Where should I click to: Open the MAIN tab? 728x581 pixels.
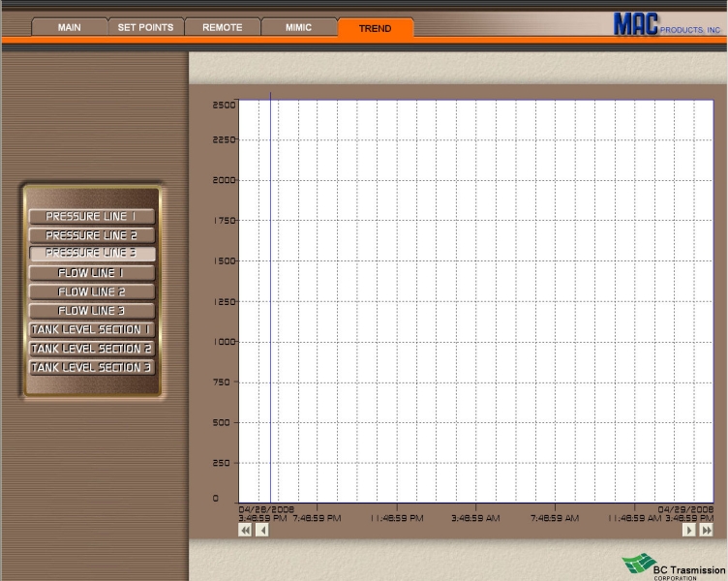pyautogui.click(x=69, y=27)
